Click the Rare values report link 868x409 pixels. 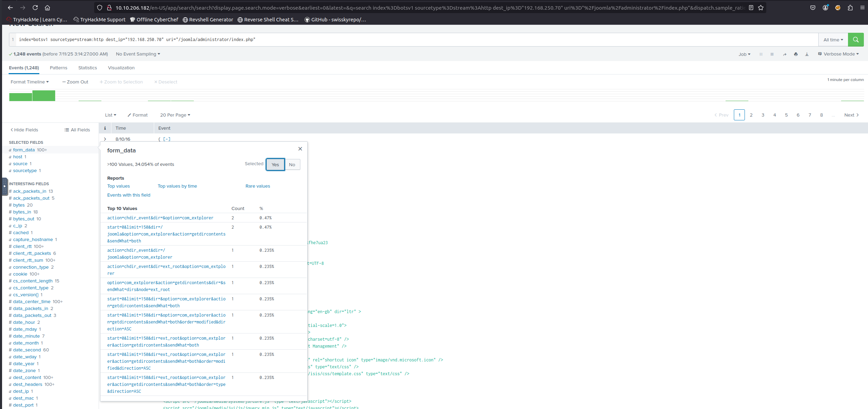(x=258, y=186)
